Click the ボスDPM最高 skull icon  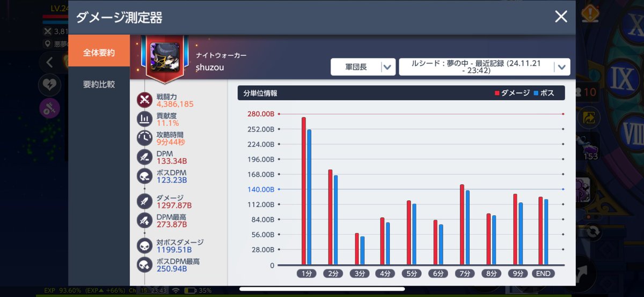[145, 265]
